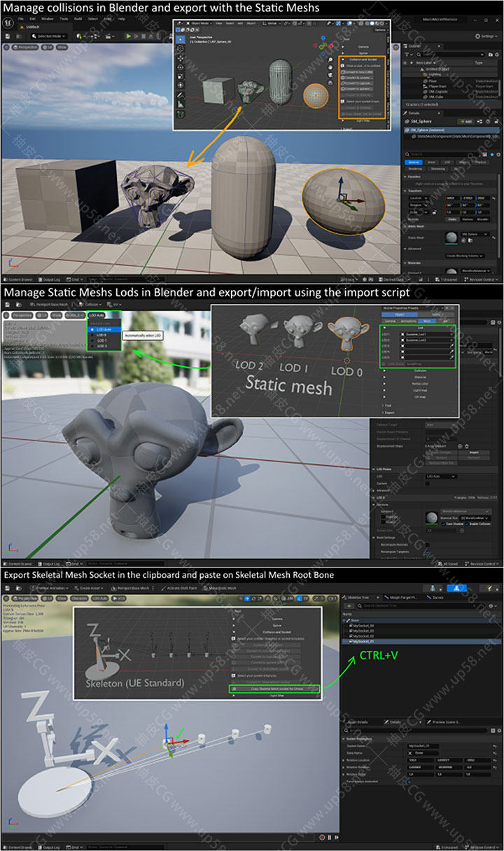Click Reimport Base Mesh in static mesh editor

pos(48,304)
